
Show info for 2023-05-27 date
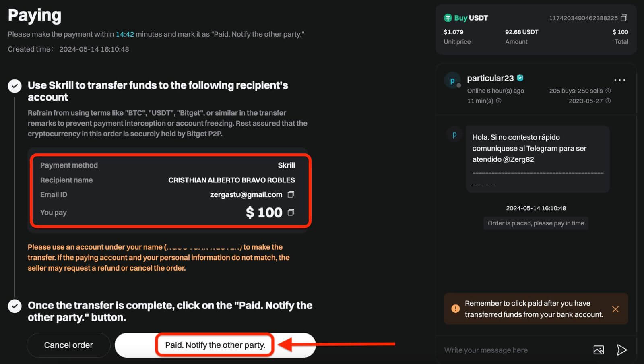point(608,101)
